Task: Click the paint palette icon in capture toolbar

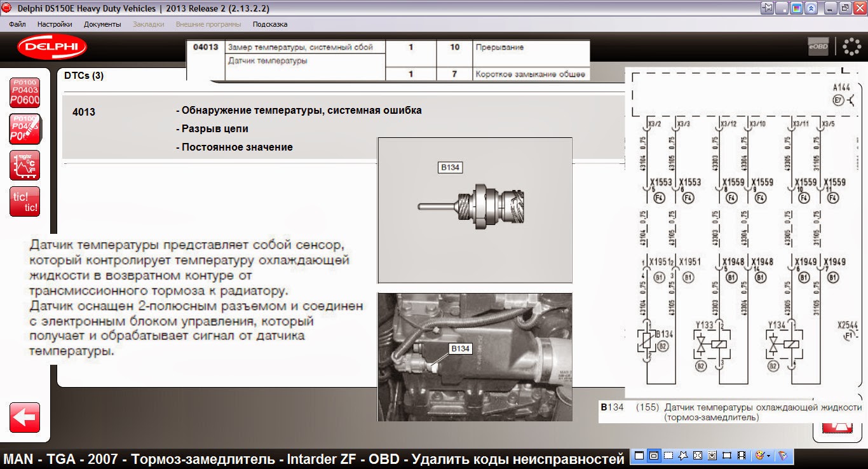Action: point(759,456)
